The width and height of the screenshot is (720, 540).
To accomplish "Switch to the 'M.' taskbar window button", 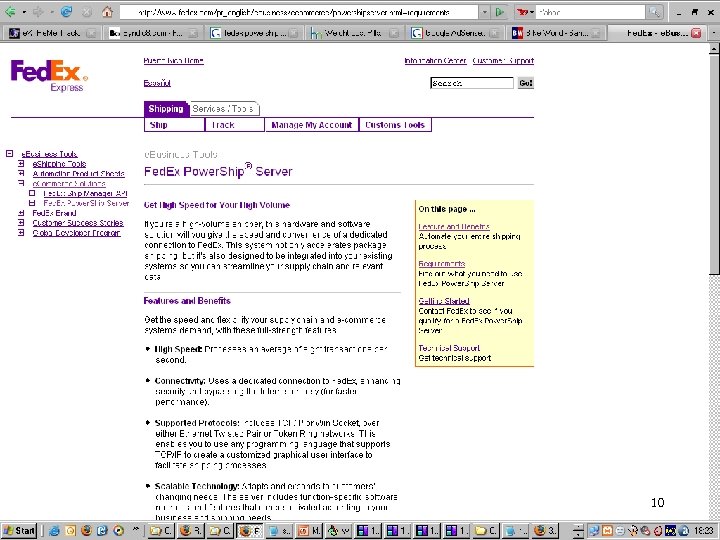I will click(x=309, y=531).
